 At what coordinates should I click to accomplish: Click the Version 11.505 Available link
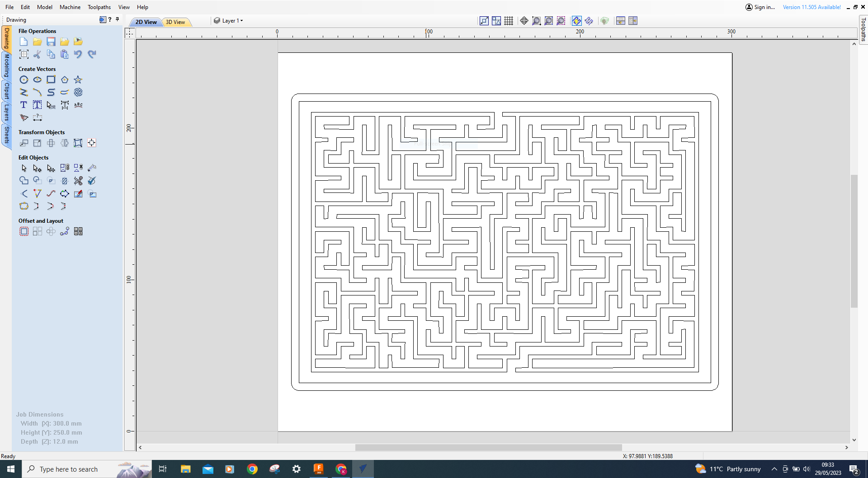811,7
